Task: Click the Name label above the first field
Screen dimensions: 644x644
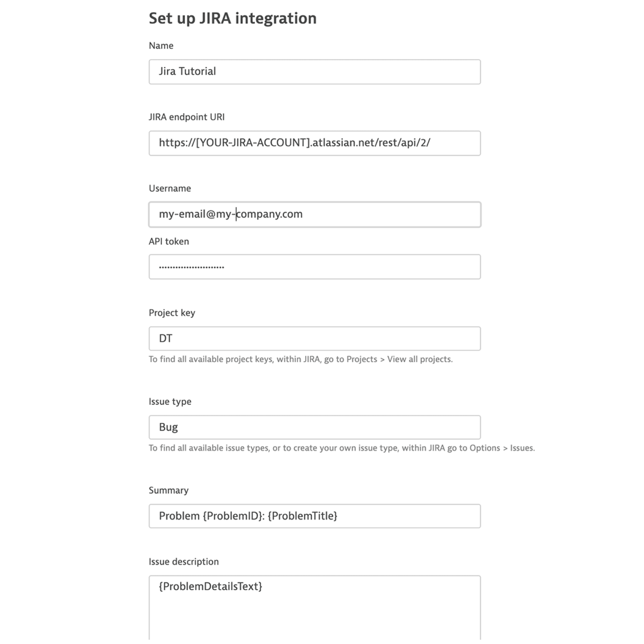Action: 161,45
